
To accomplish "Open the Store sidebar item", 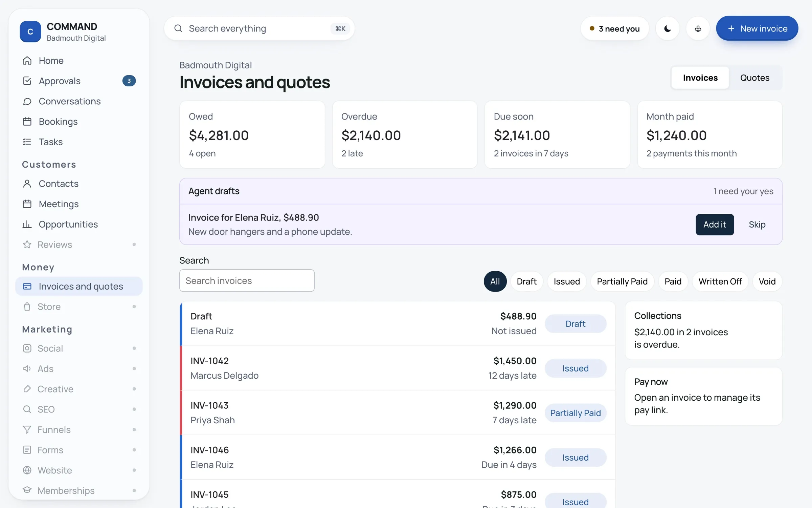I will [x=79, y=306].
